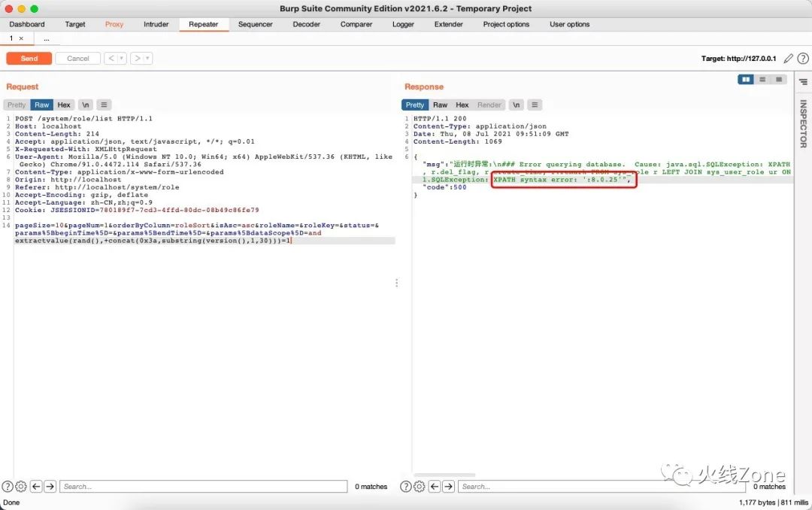
Task: Edit the target with pencil icon
Action: (x=788, y=59)
